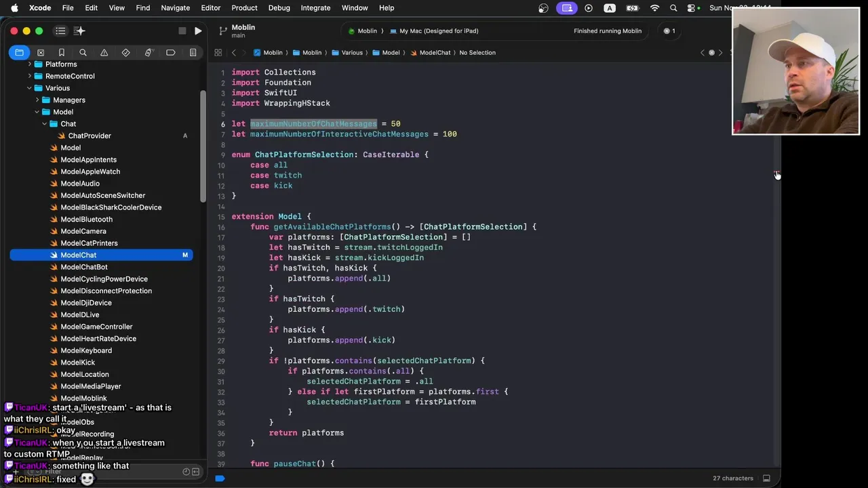This screenshot has width=868, height=488.
Task: Open the Report navigator icon
Action: click(x=193, y=52)
